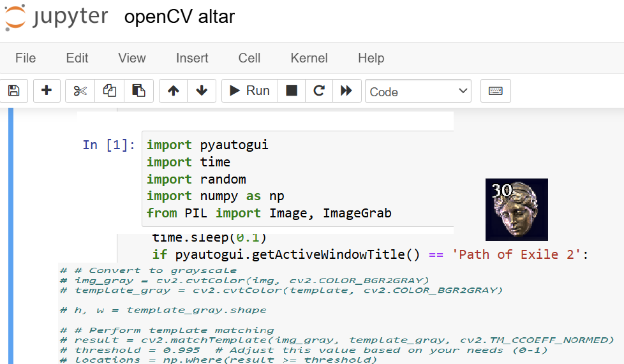
Task: Click the statue head thumbnail labeled 30
Action: point(517,210)
